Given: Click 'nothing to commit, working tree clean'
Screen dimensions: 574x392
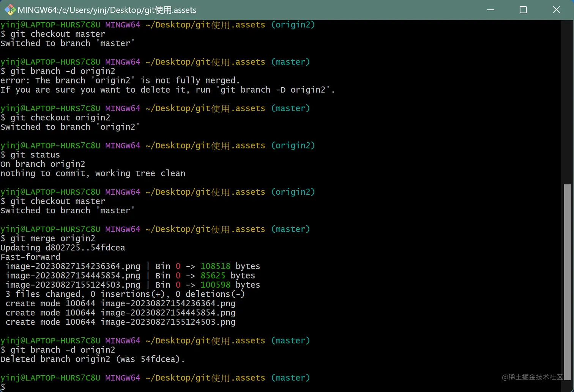Looking at the screenshot, I should click(93, 173).
